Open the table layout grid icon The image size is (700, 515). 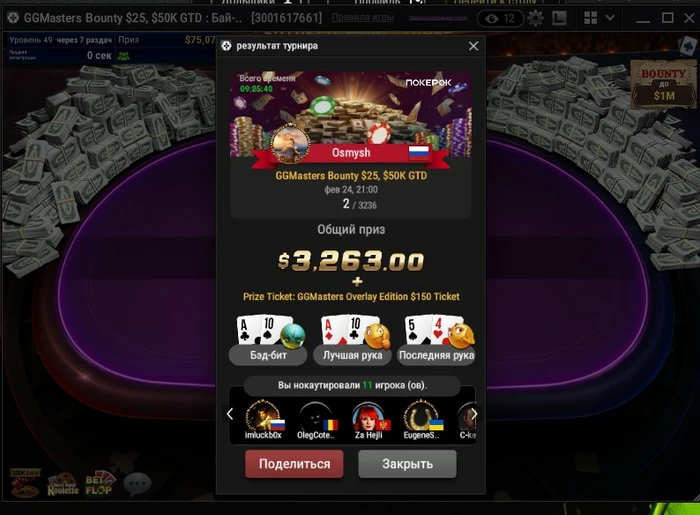pyautogui.click(x=591, y=18)
